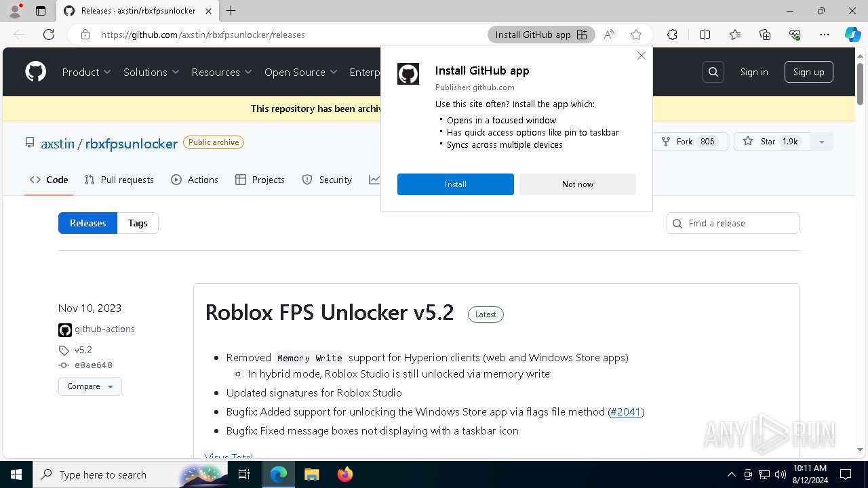The width and height of the screenshot is (868, 488).
Task: Click Not now in the popup
Action: click(578, 184)
